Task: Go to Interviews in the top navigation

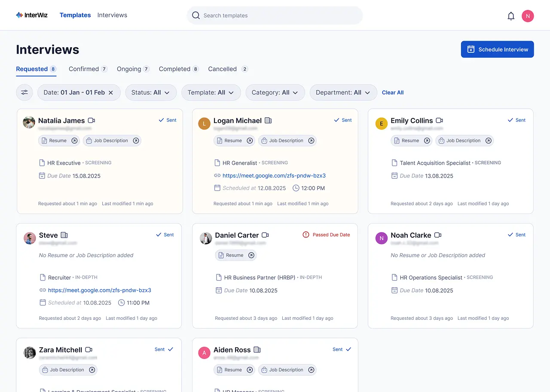Action: (112, 15)
